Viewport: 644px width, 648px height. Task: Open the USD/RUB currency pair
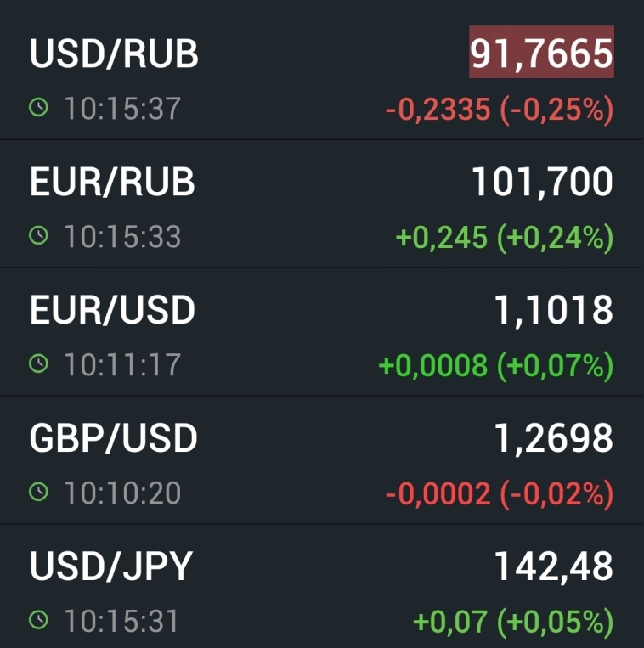(114, 54)
